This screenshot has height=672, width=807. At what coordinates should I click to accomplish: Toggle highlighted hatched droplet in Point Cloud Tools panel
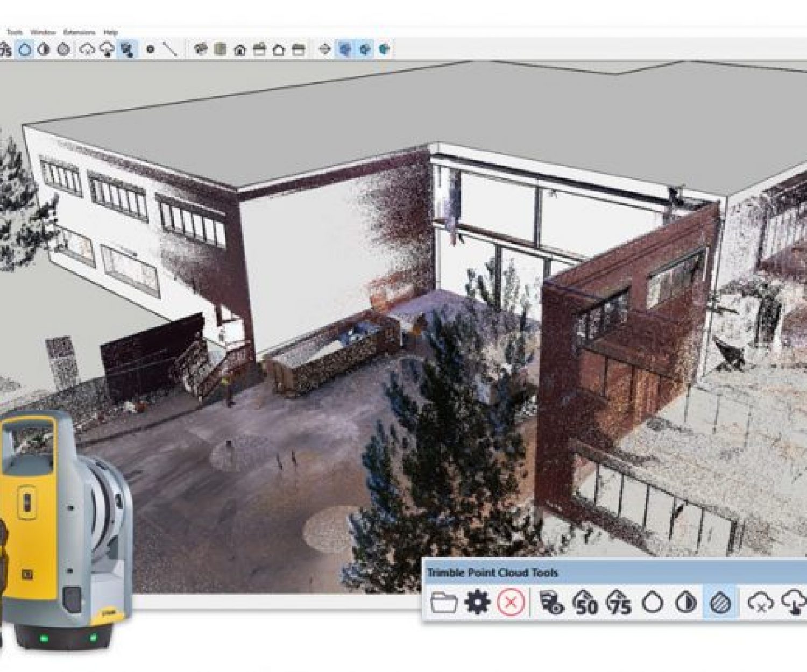(720, 603)
